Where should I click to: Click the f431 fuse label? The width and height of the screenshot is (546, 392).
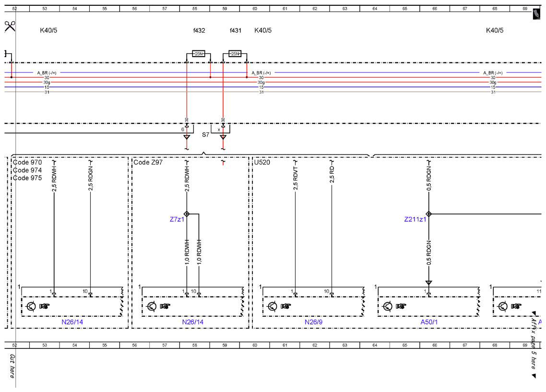pos(236,31)
